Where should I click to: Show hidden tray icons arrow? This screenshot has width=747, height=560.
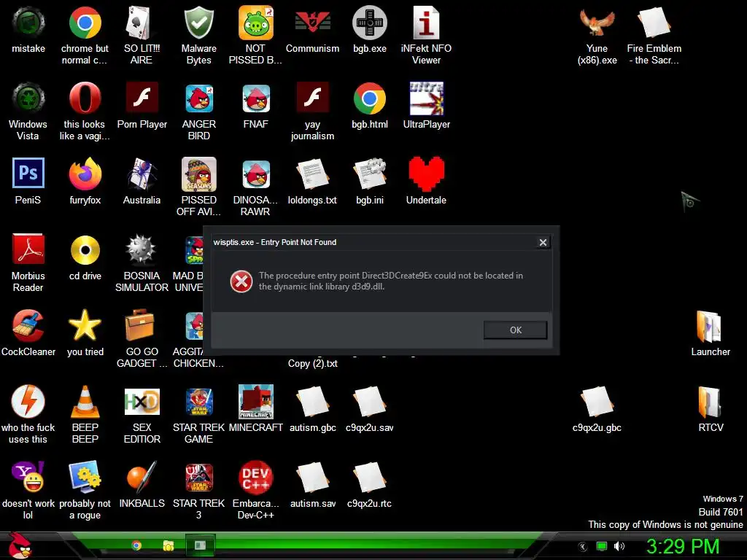point(582,547)
